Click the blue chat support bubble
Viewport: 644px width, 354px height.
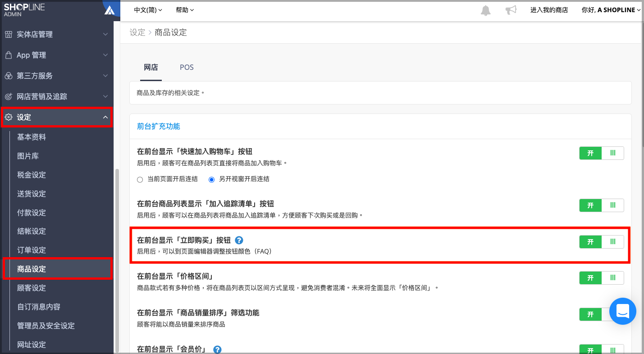tap(622, 311)
